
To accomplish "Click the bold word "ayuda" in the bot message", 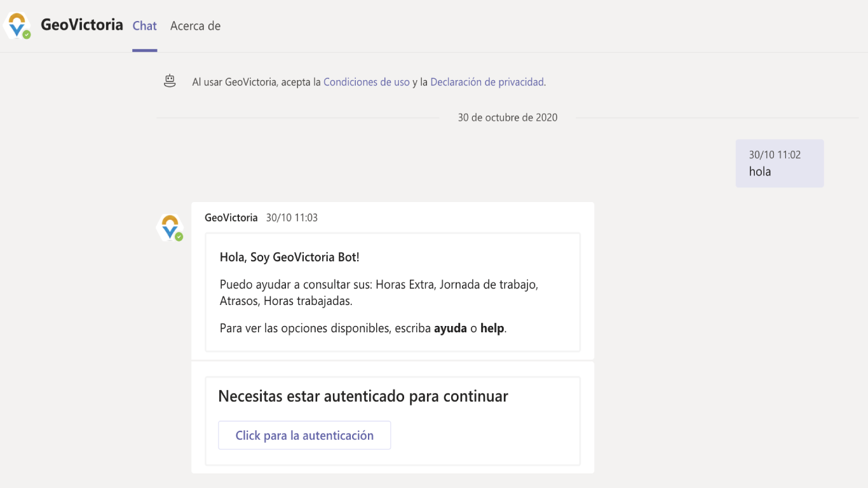I will [x=451, y=329].
